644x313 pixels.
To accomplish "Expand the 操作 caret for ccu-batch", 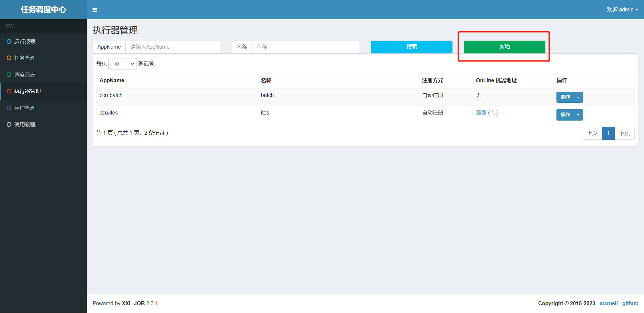I will point(578,97).
